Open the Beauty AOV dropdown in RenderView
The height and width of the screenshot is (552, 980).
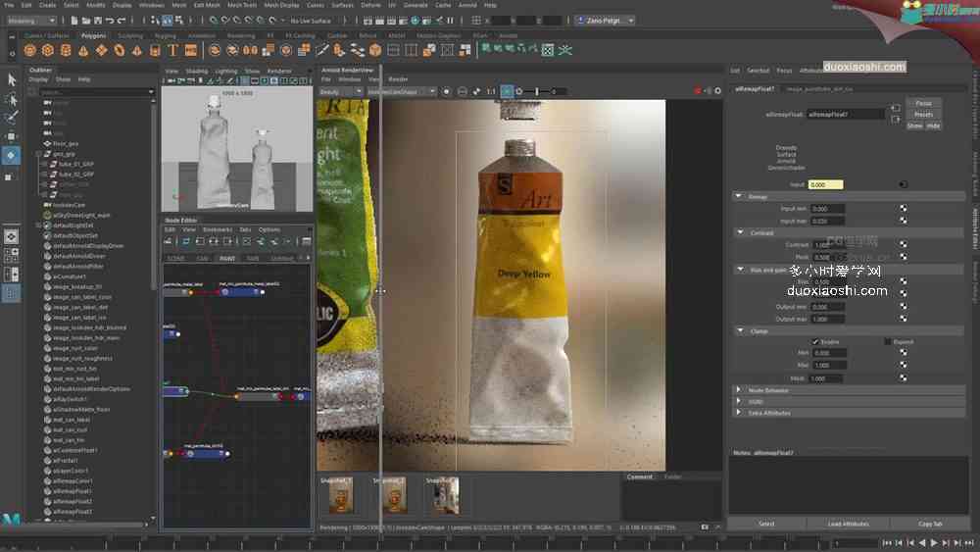click(x=341, y=92)
